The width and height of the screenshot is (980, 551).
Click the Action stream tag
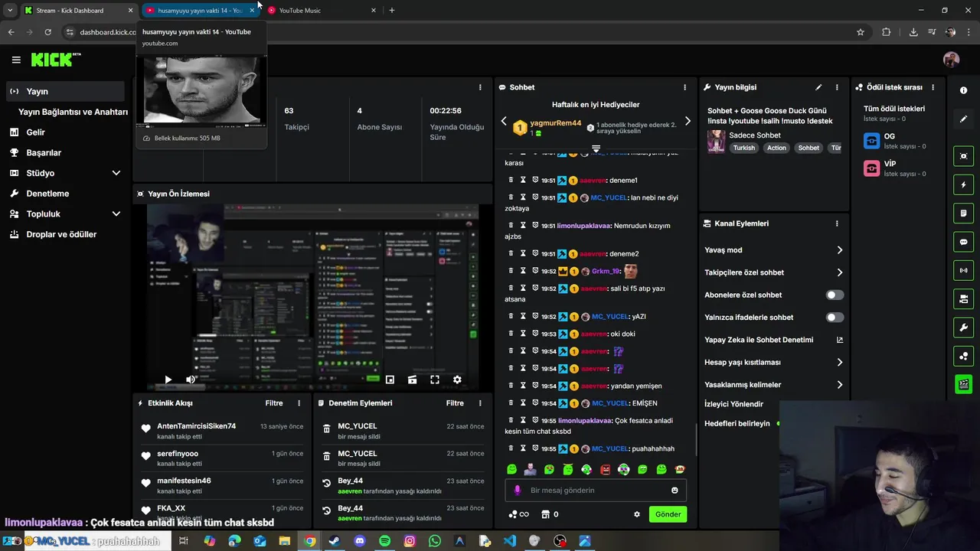(x=777, y=148)
